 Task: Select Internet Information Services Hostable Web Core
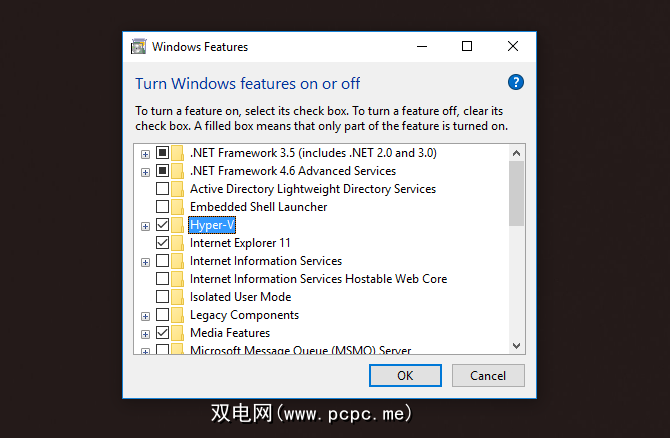coord(318,279)
